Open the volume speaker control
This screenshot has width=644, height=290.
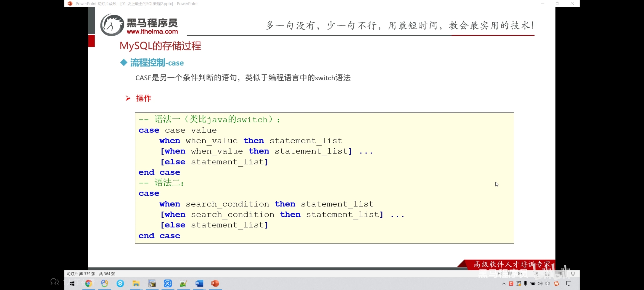[x=540, y=283]
